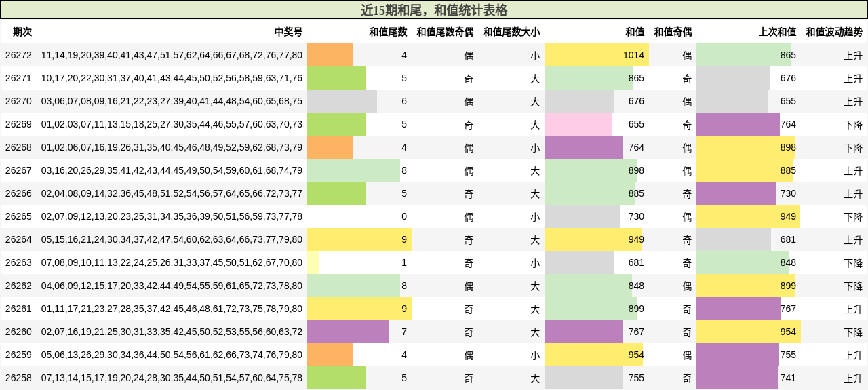Image resolution: width=868 pixels, height=390 pixels.
Task: Select winning numbers starting 03,06,07,08,09
Action: [x=172, y=101]
